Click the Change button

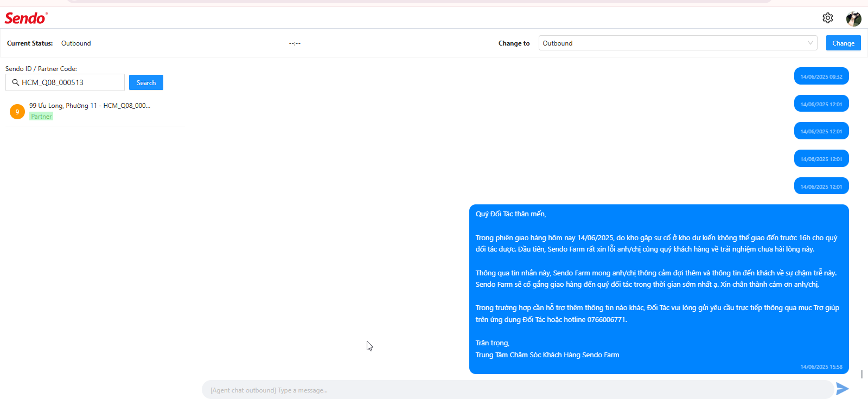(x=843, y=43)
